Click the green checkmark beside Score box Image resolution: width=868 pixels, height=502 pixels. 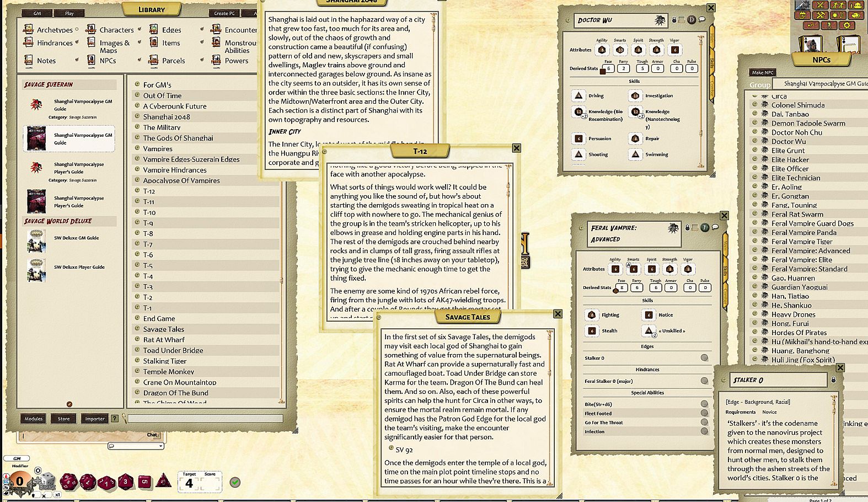[235, 482]
